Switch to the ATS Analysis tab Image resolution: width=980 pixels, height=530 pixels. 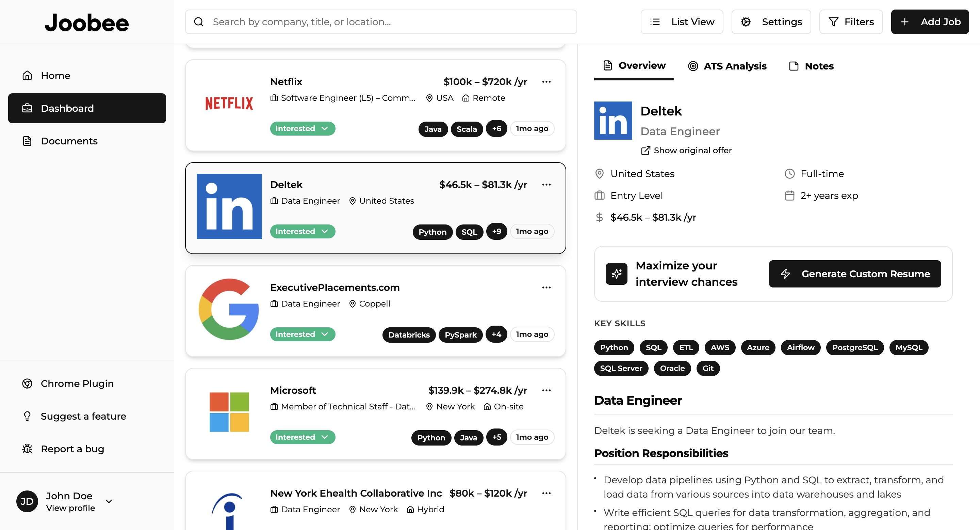pyautogui.click(x=727, y=66)
